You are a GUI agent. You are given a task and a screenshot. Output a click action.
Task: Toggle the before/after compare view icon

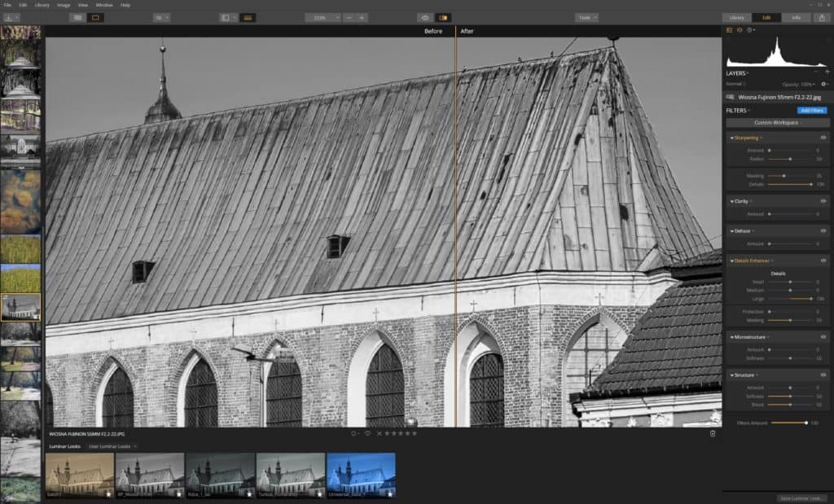(x=444, y=17)
